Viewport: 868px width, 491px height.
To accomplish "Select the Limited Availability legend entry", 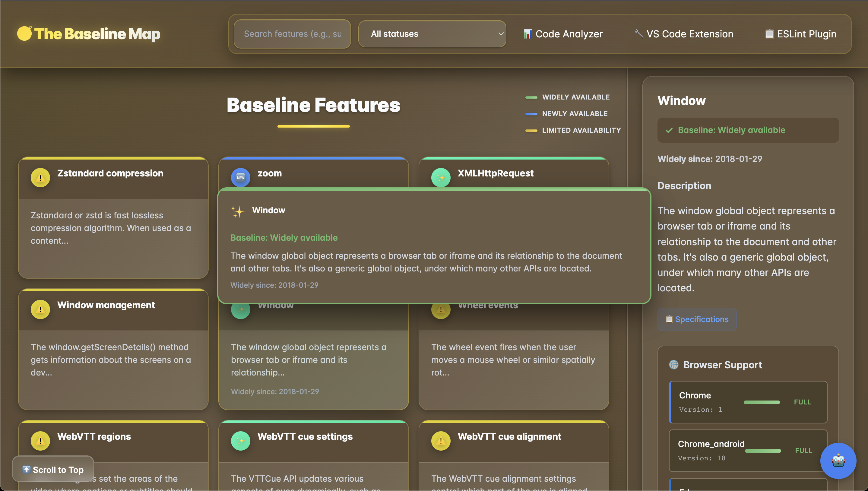I will pyautogui.click(x=581, y=131).
